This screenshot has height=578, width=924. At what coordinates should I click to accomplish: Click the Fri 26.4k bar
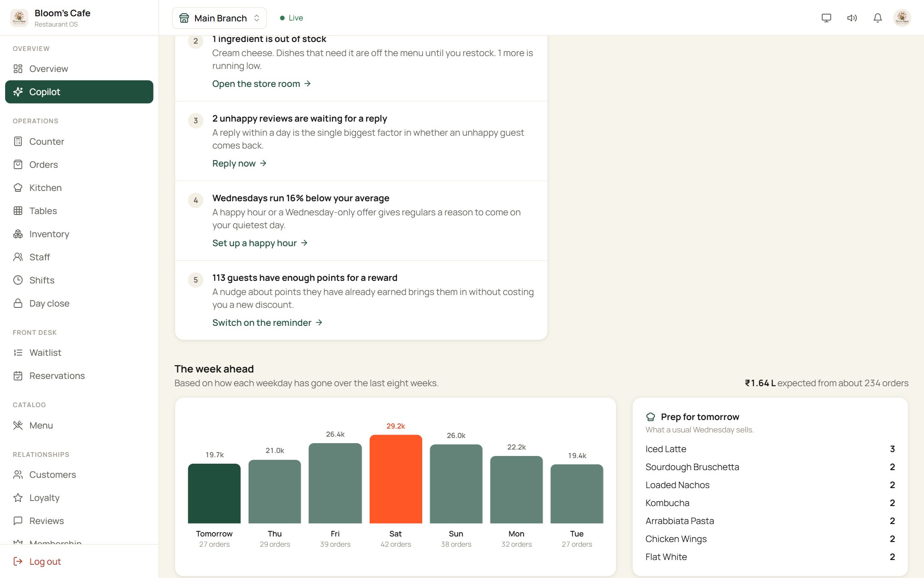(335, 483)
